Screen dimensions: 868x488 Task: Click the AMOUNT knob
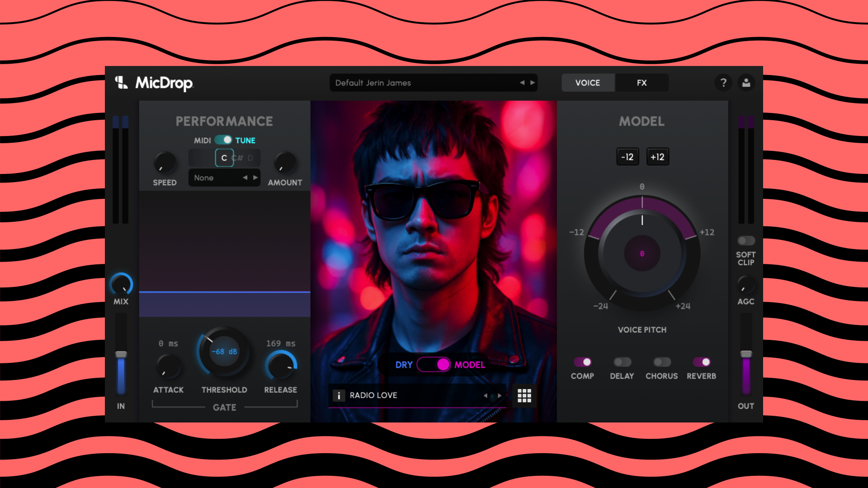(x=285, y=162)
